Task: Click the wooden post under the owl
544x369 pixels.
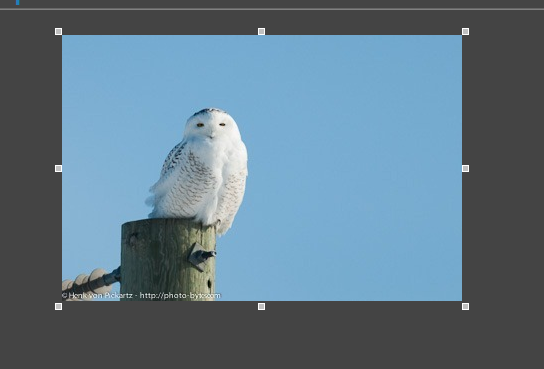Action: pyautogui.click(x=168, y=259)
